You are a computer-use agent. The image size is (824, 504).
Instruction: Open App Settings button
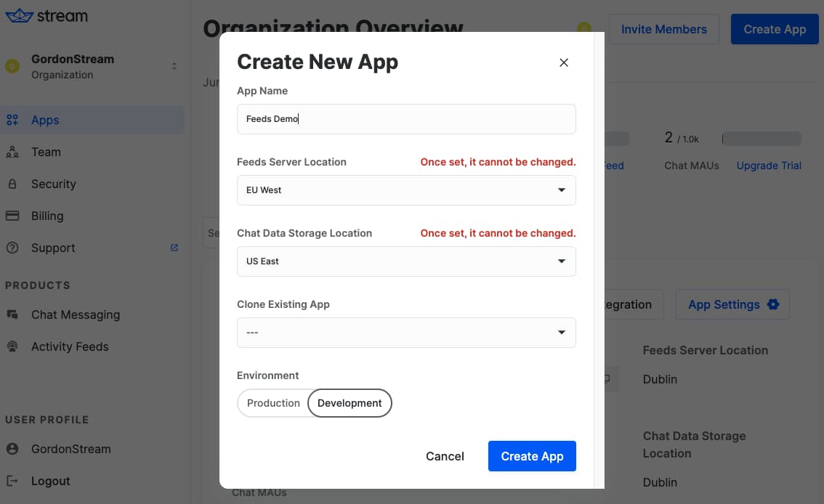(x=732, y=304)
